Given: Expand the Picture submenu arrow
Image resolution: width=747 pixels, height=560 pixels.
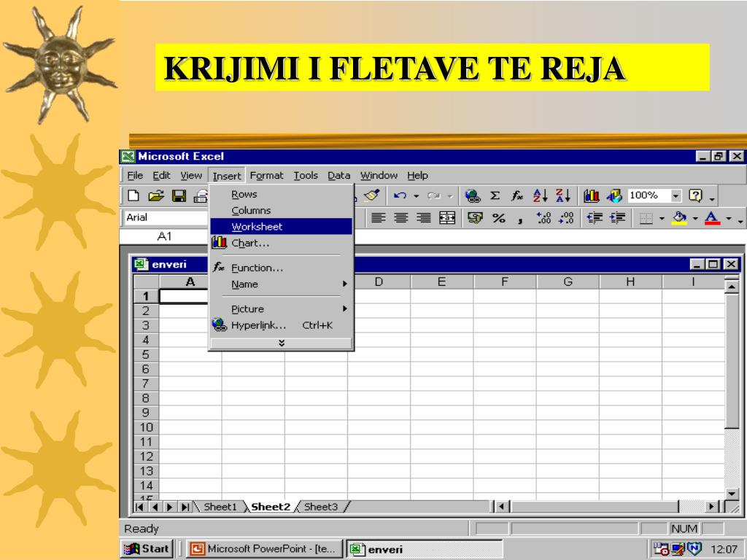Looking at the screenshot, I should [x=345, y=308].
